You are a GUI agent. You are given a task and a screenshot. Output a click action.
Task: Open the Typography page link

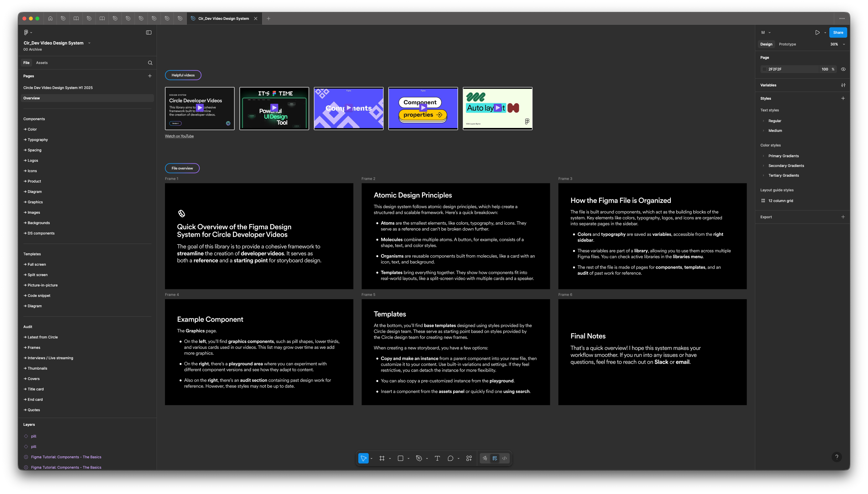click(x=36, y=140)
